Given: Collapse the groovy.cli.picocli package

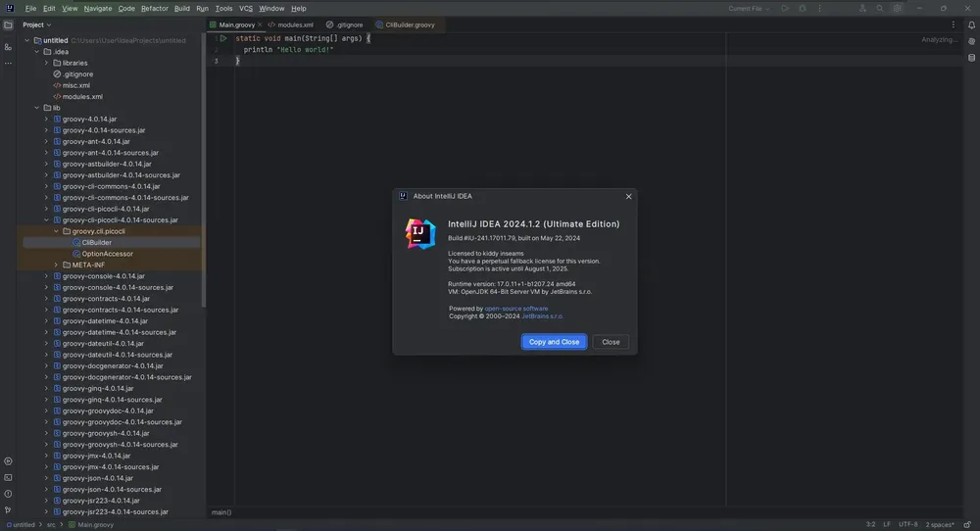Looking at the screenshot, I should (56, 231).
